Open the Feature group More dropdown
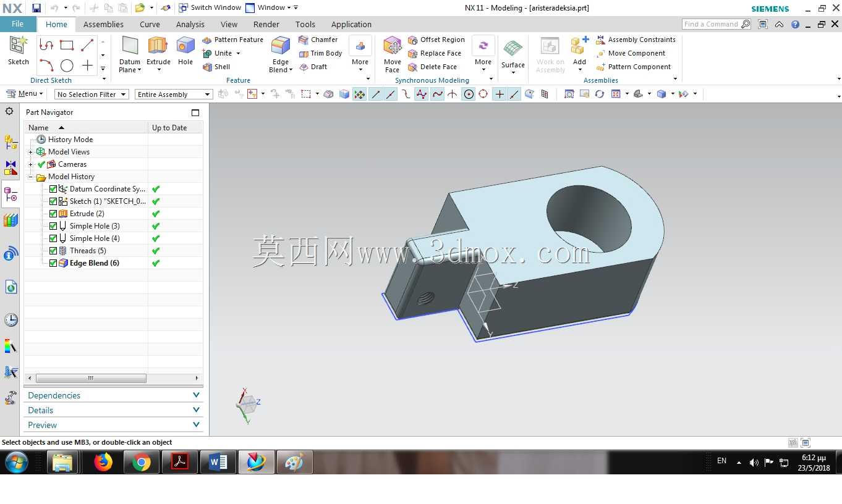Screen dimensions: 842x504 (360, 54)
